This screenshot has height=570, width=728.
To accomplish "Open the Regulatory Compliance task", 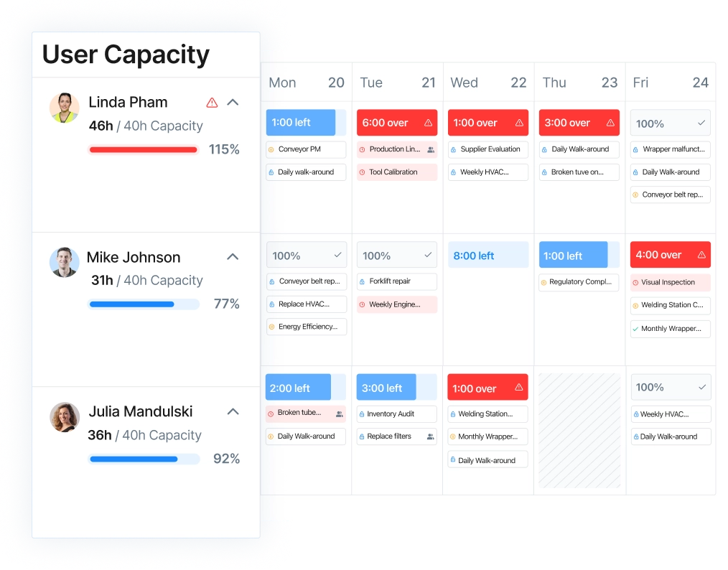I will (579, 282).
